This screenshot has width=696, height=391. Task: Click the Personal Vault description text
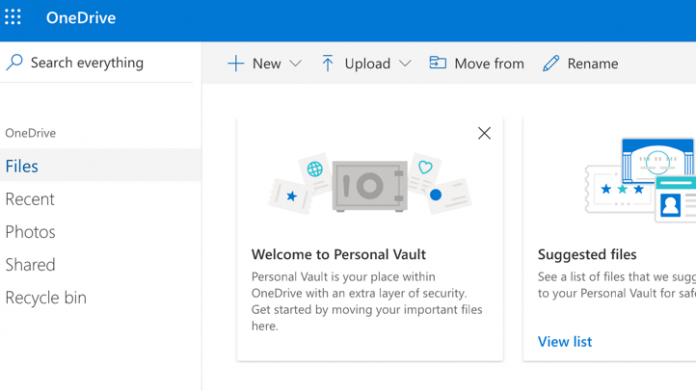(367, 301)
